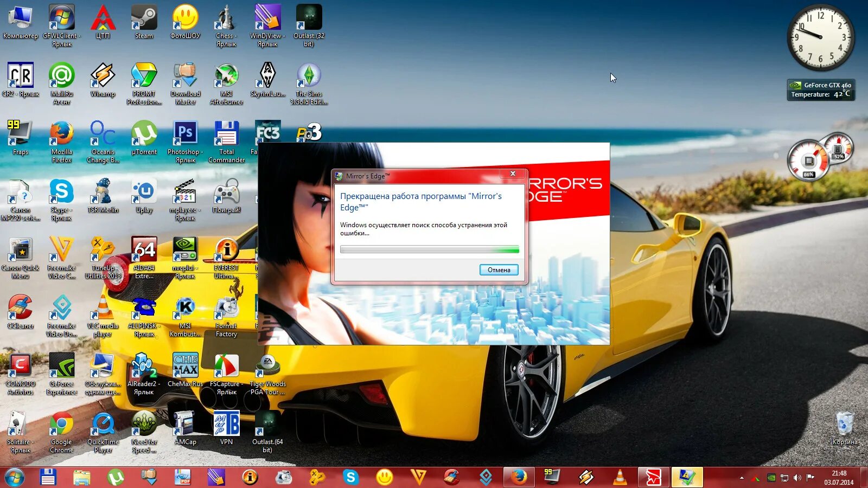Select the Freemake Video Converter desktop icon
Screen dimensions: 868x488
[62, 257]
